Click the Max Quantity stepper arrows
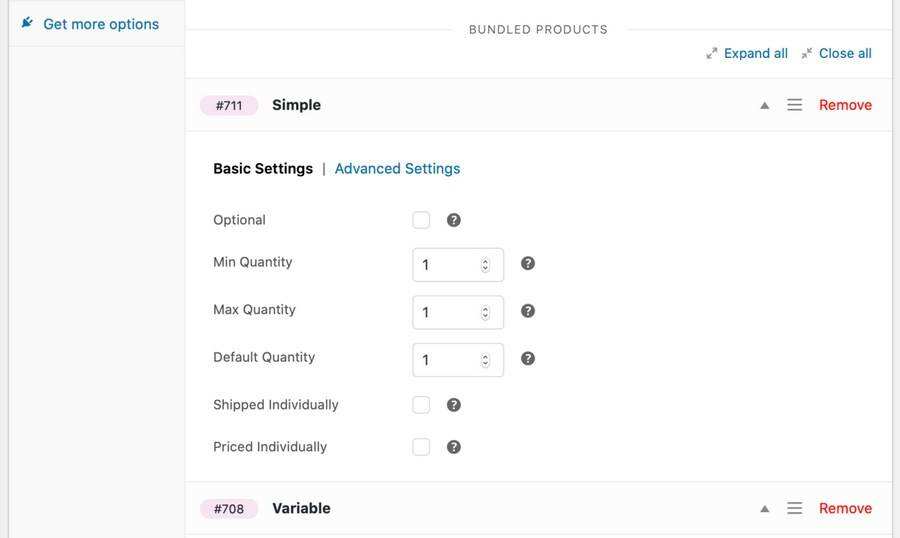The image size is (900, 538). pyautogui.click(x=485, y=312)
